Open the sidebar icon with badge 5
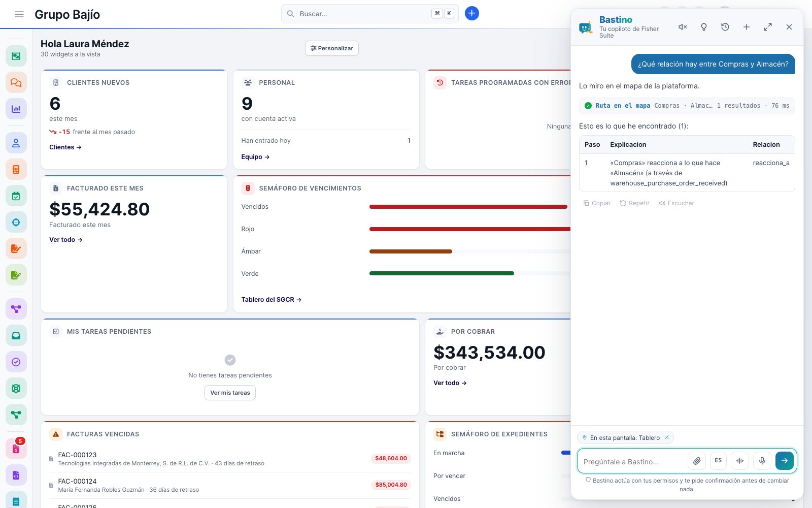812x508 pixels. point(16,449)
